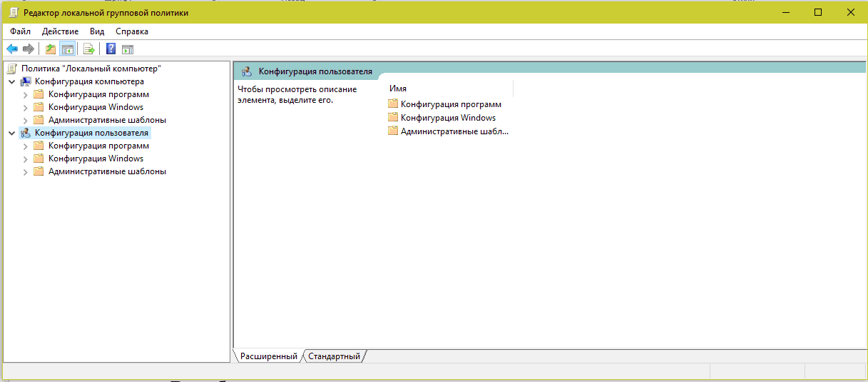Go up one level with folder icon

[50, 49]
